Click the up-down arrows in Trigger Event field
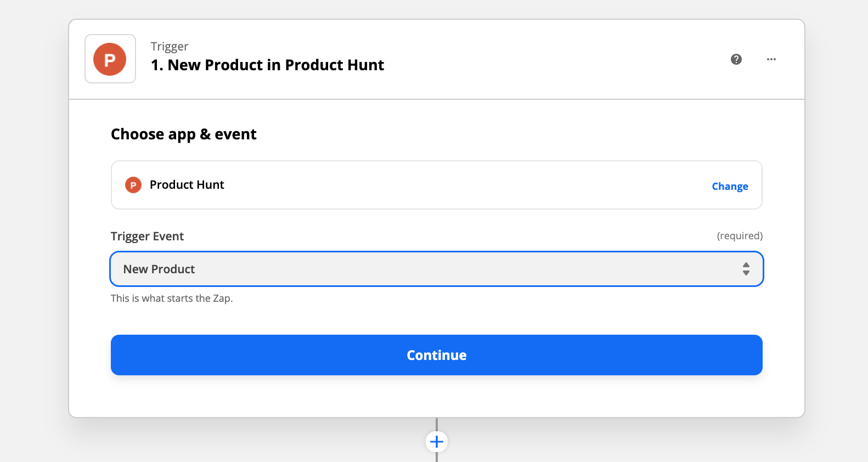The height and width of the screenshot is (462, 868). point(746,269)
